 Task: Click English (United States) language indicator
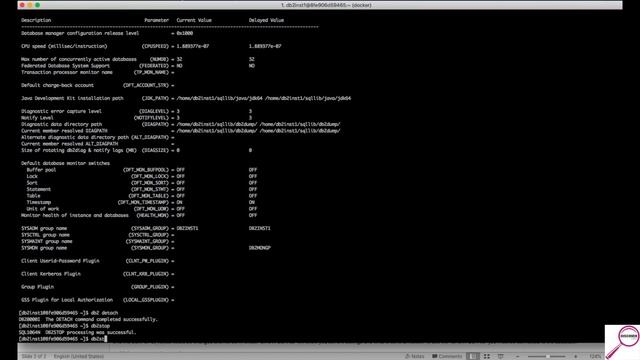pos(79,356)
